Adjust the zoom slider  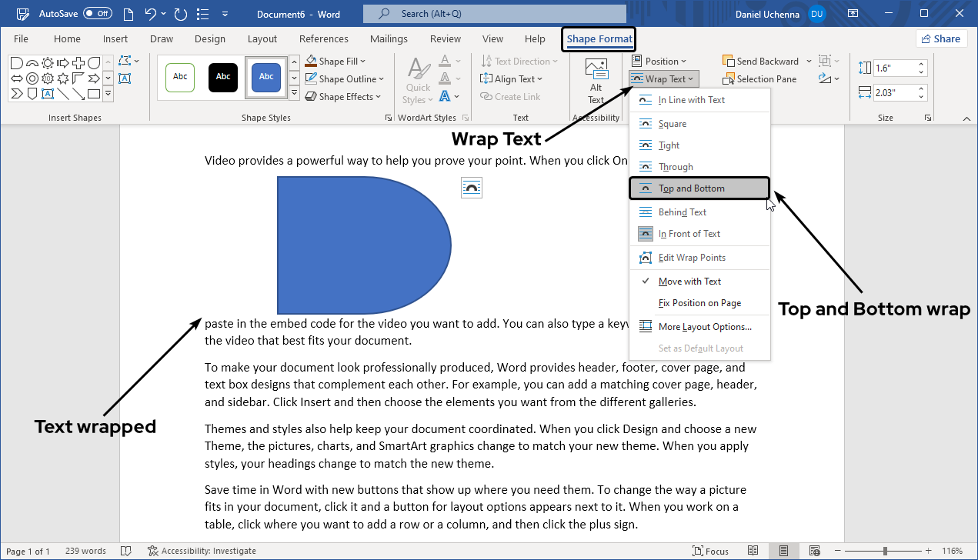[x=885, y=551]
